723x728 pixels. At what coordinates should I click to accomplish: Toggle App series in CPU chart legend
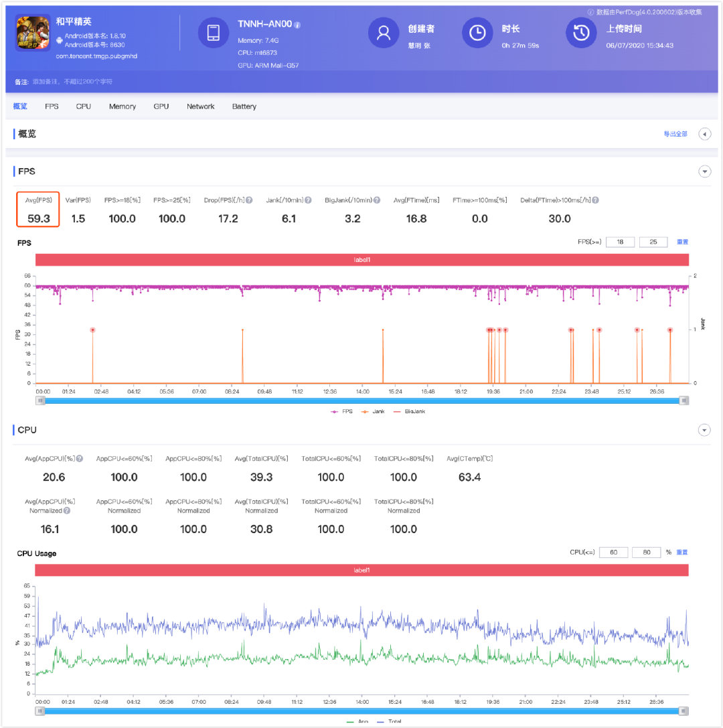coord(357,721)
